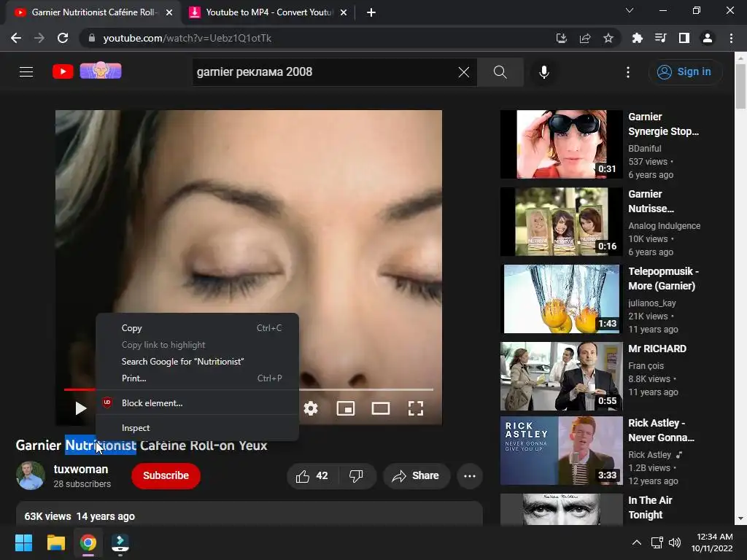Open Mr RICHARD video title
The height and width of the screenshot is (560, 747).
point(657,349)
